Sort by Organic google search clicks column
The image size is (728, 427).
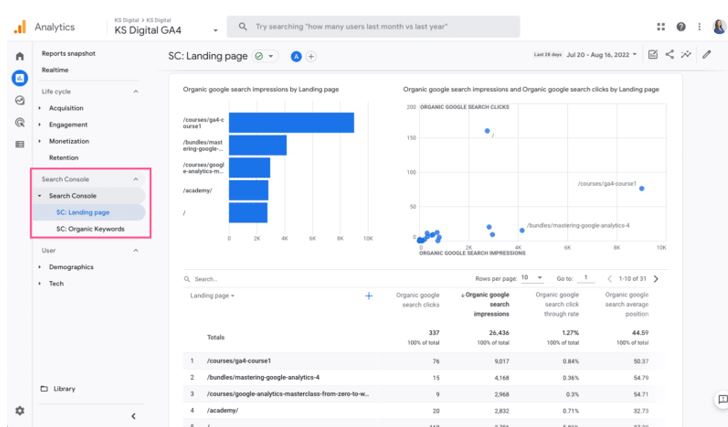click(417, 300)
